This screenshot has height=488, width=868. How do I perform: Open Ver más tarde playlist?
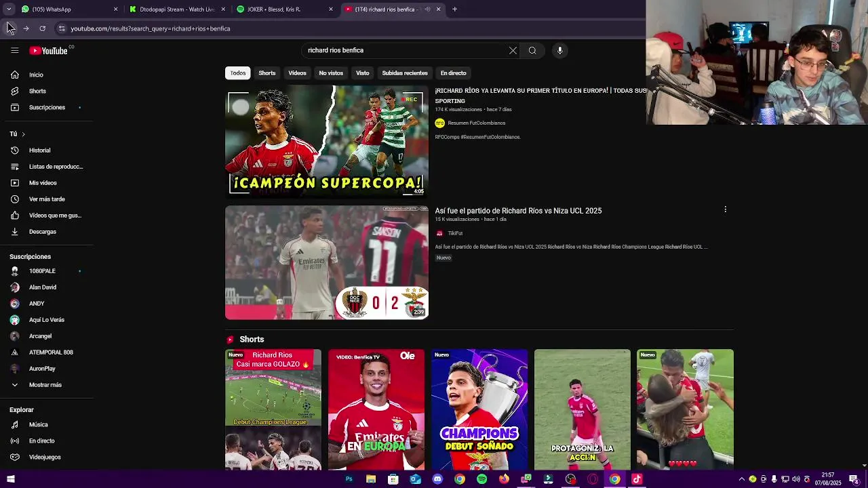tap(46, 199)
